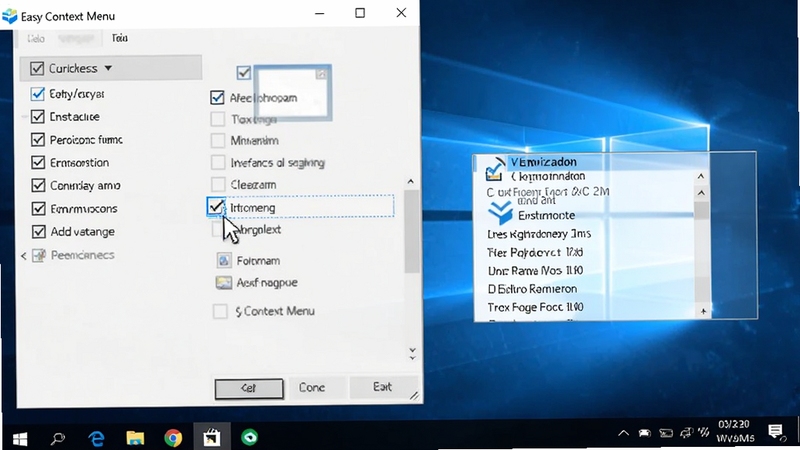This screenshot has height=450, width=800.
Task: Click the popup's bottom scroll arrow
Action: click(703, 311)
